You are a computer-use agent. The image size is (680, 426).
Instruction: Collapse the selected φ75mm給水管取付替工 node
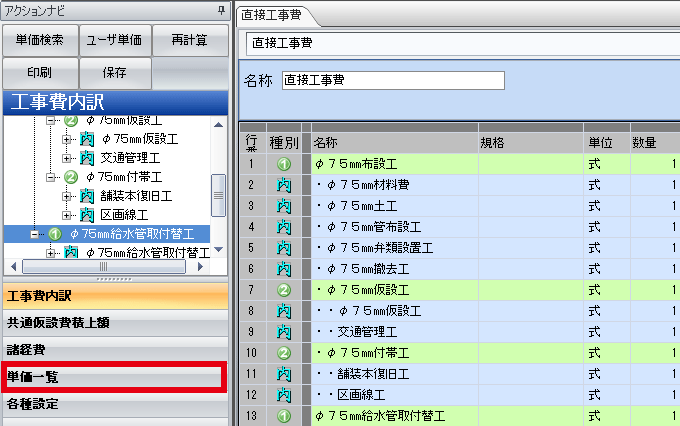tap(34, 233)
